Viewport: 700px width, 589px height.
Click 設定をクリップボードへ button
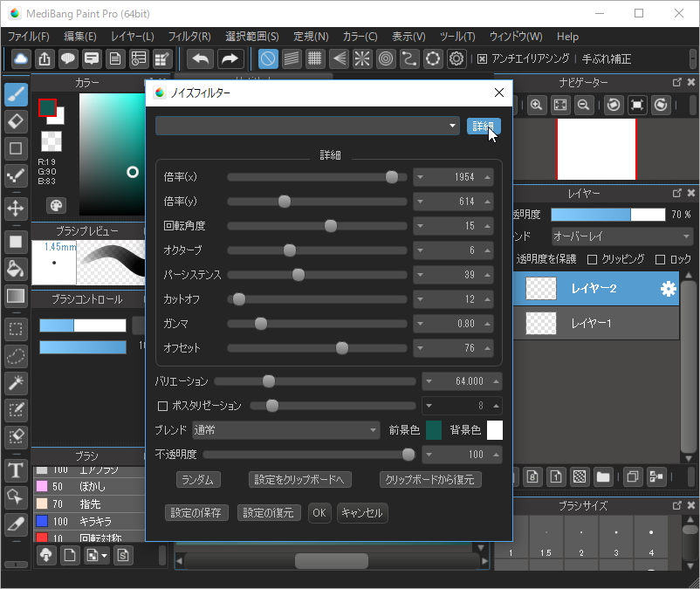coord(299,480)
